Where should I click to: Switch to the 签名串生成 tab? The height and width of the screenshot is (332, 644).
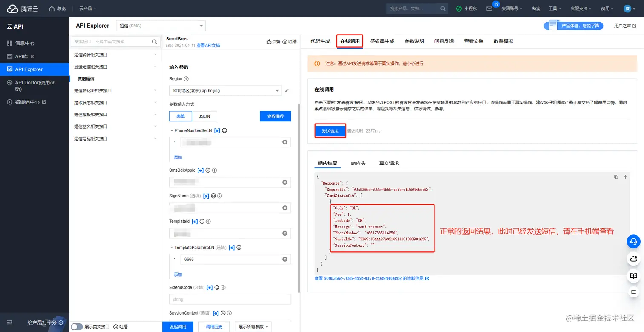pyautogui.click(x=382, y=41)
